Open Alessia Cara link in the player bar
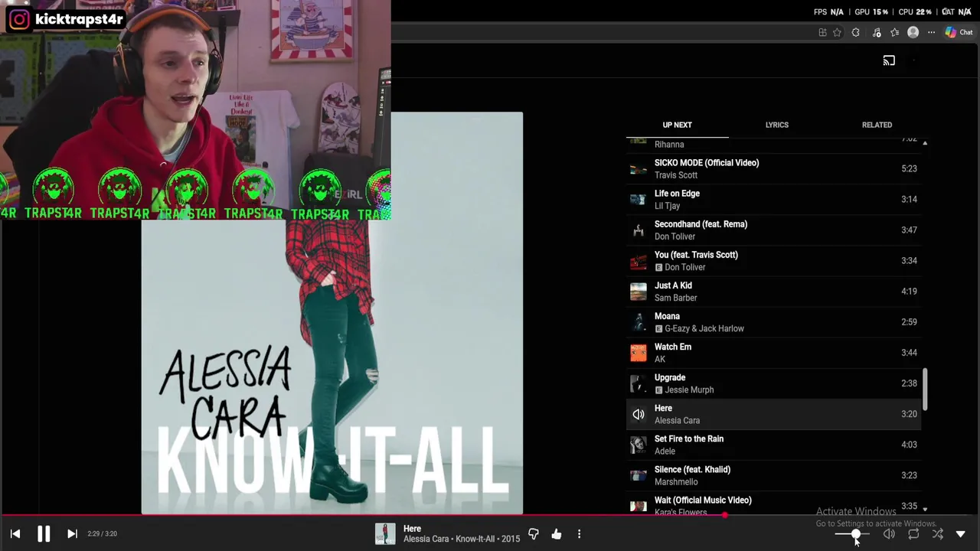The height and width of the screenshot is (551, 980). (x=427, y=539)
